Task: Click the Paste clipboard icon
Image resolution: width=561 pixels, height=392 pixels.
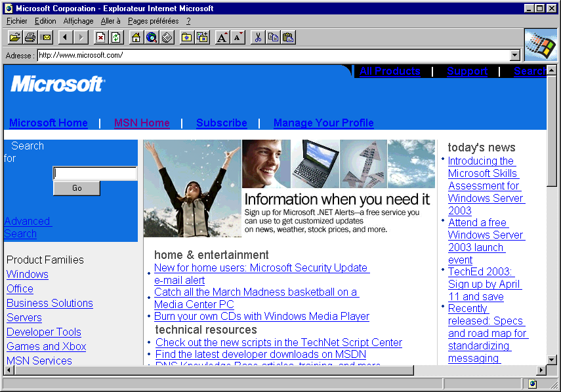Action: click(x=288, y=37)
